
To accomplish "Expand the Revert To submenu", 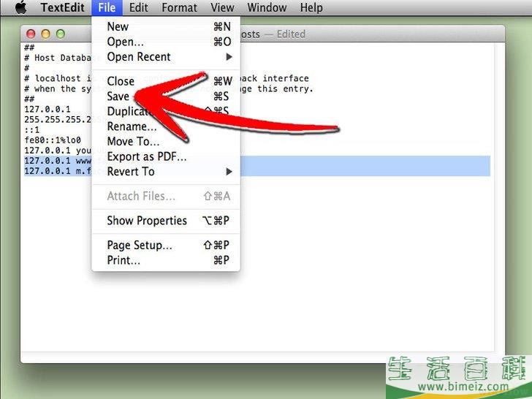I will pyautogui.click(x=166, y=171).
